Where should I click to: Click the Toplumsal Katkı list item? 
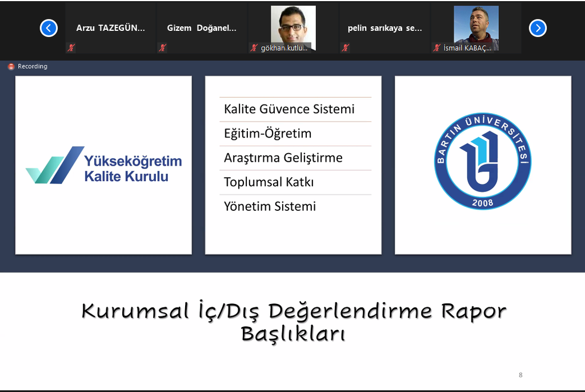pyautogui.click(x=269, y=182)
